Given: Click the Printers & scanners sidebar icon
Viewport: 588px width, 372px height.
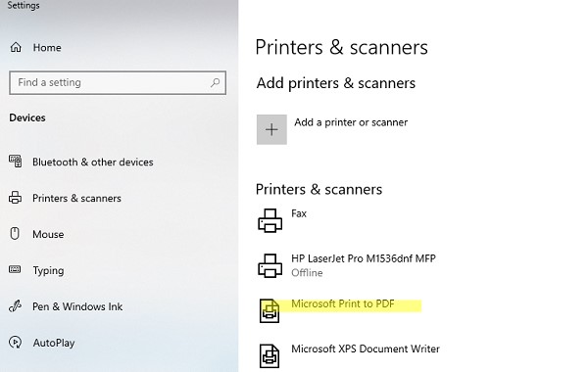Looking at the screenshot, I should click(x=15, y=198).
